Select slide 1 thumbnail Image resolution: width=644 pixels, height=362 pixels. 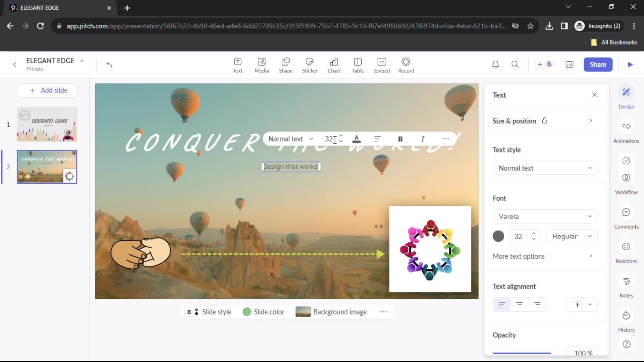click(x=47, y=125)
